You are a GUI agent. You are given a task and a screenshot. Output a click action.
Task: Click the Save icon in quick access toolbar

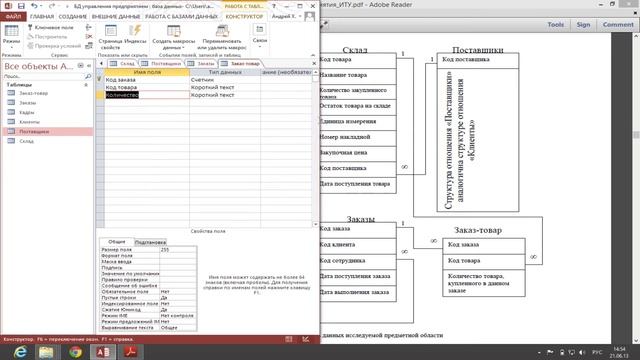tap(21, 6)
